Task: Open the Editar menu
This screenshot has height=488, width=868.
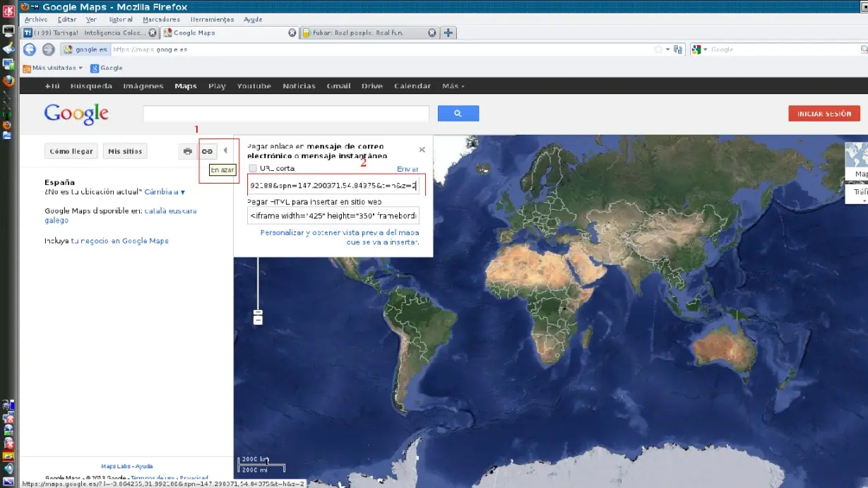Action: pyautogui.click(x=67, y=20)
